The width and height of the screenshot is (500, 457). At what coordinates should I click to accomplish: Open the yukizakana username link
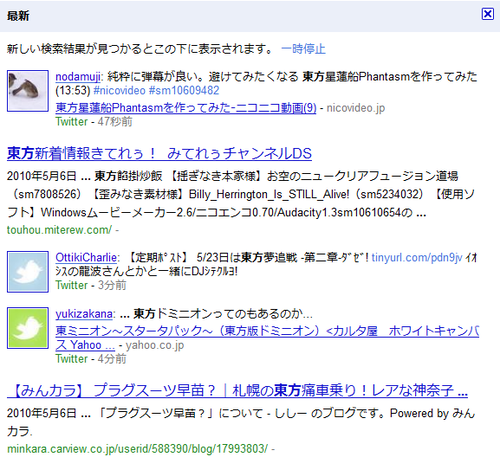tap(84, 314)
